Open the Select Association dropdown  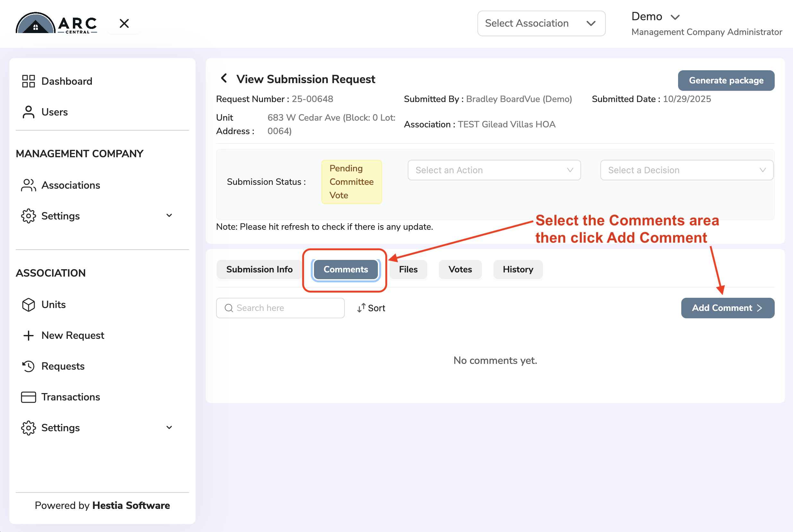tap(541, 23)
